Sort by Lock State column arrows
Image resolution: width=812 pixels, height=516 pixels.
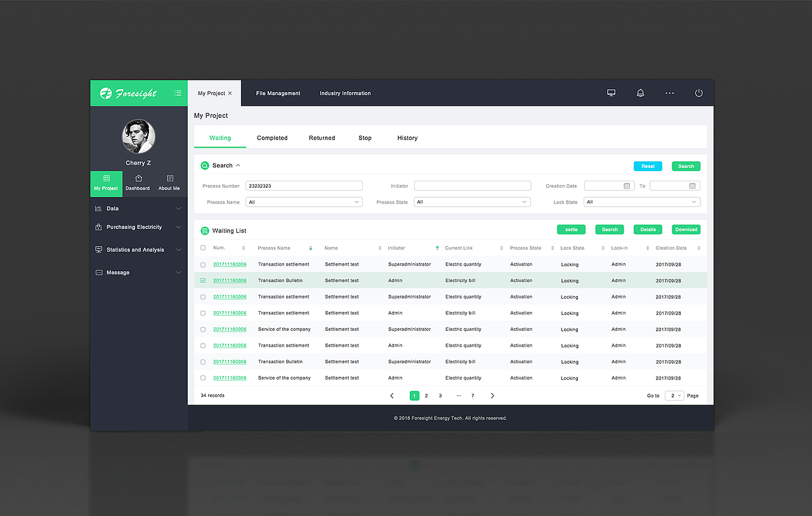pos(602,248)
